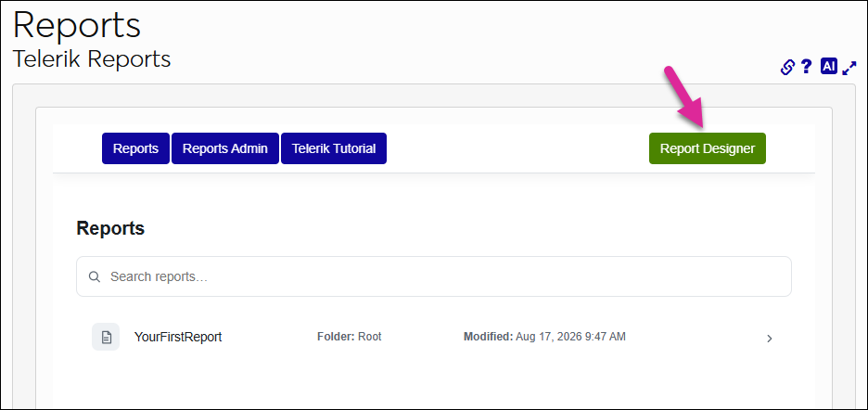Open the YourFirstReport report name
The width and height of the screenshot is (868, 410).
[178, 337]
